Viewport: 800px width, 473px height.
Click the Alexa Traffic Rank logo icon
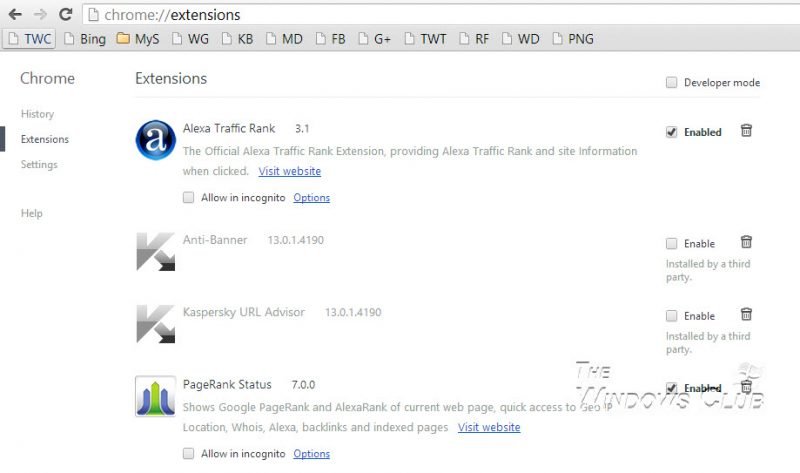coord(156,140)
